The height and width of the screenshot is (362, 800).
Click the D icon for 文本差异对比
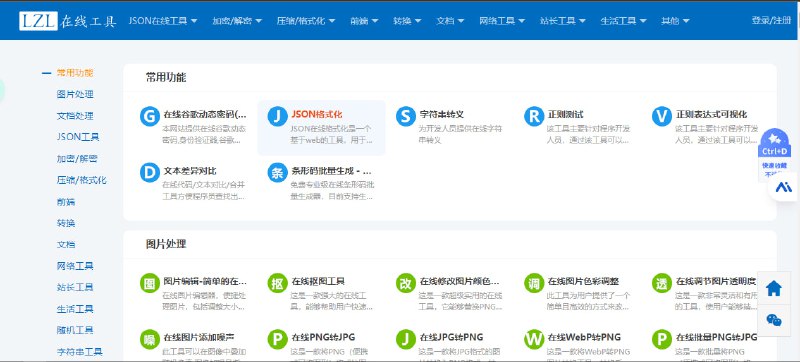pyautogui.click(x=149, y=173)
